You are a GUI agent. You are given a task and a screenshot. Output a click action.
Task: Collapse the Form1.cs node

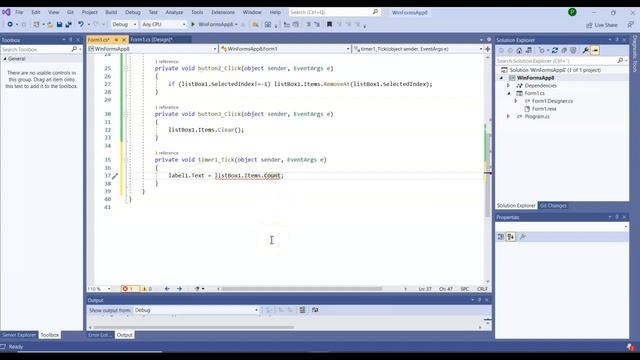(509, 93)
